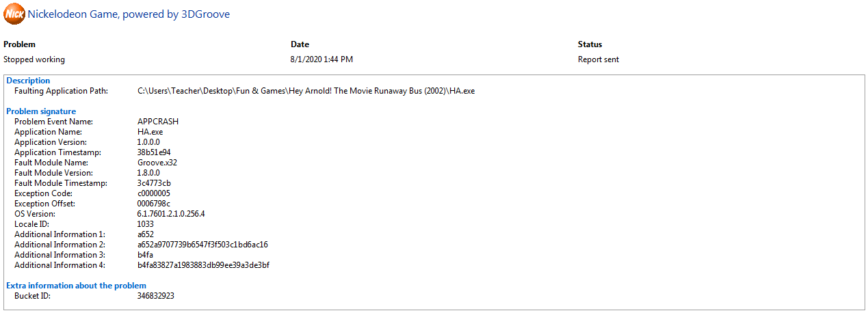Click the Problem signature section heading
Image resolution: width=868 pixels, height=313 pixels.
pyautogui.click(x=41, y=111)
